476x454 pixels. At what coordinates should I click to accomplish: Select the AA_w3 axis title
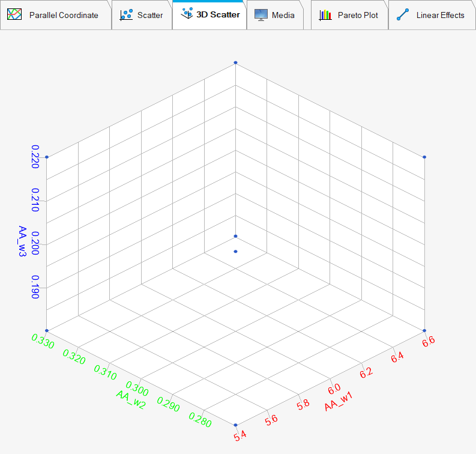coord(22,241)
